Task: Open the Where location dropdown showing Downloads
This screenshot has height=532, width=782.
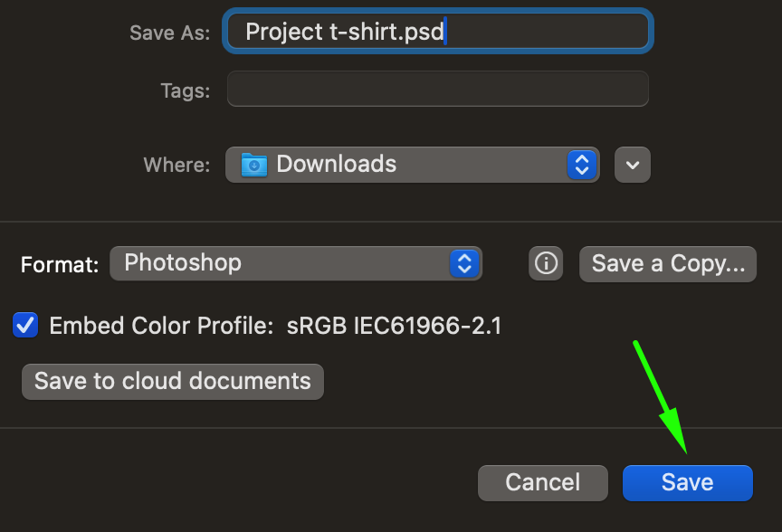Action: click(x=413, y=165)
